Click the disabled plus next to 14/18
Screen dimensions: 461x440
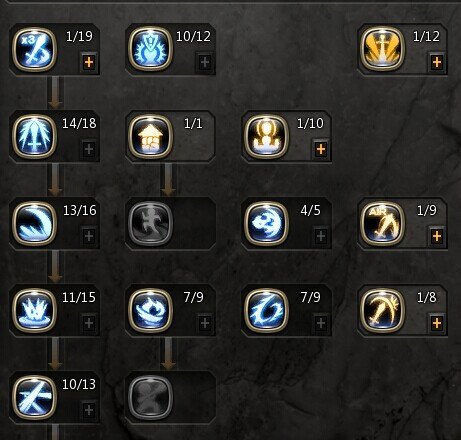point(89,149)
